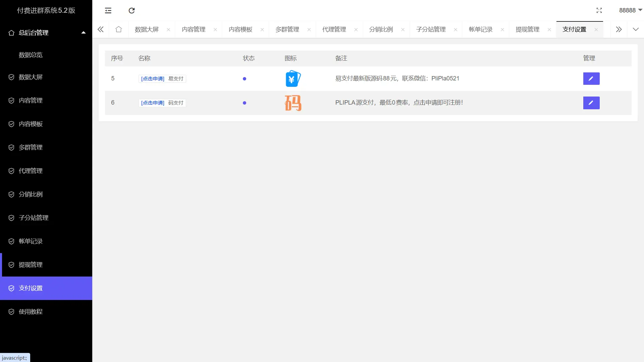Edit the 易支付 payment row

tap(591, 78)
